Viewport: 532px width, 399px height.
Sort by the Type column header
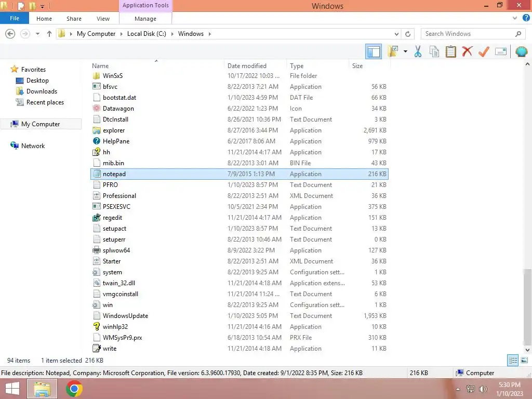[297, 66]
